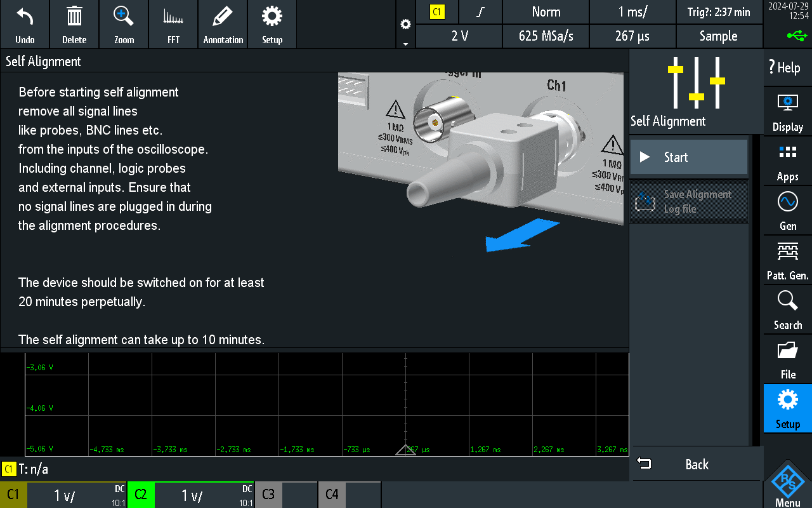Image resolution: width=812 pixels, height=508 pixels.
Task: Adjust the 267 µs horizontal position
Action: click(632, 36)
